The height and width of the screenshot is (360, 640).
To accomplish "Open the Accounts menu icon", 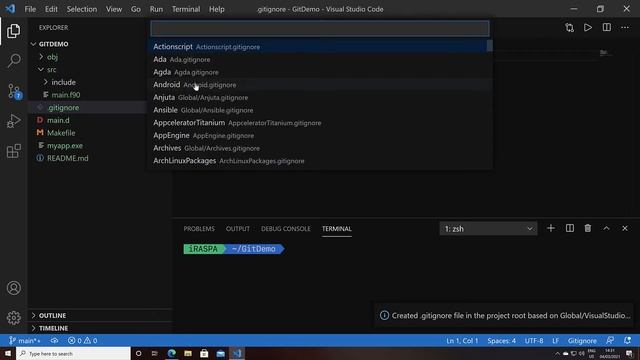I will (x=13, y=288).
